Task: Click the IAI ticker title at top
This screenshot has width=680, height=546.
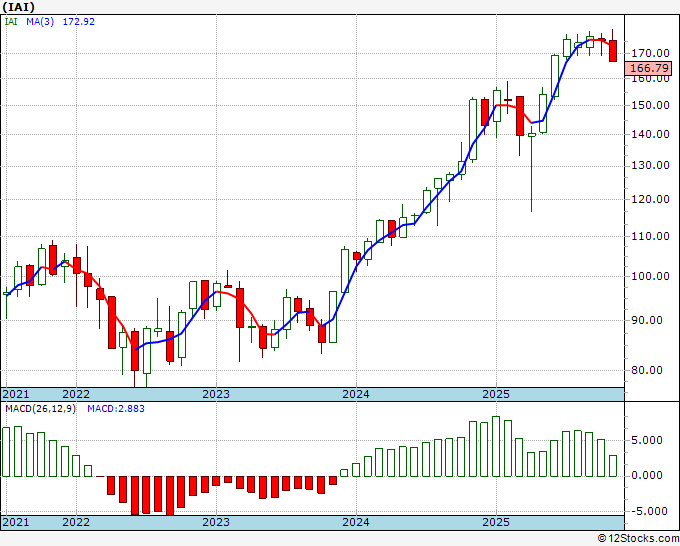Action: coord(19,7)
